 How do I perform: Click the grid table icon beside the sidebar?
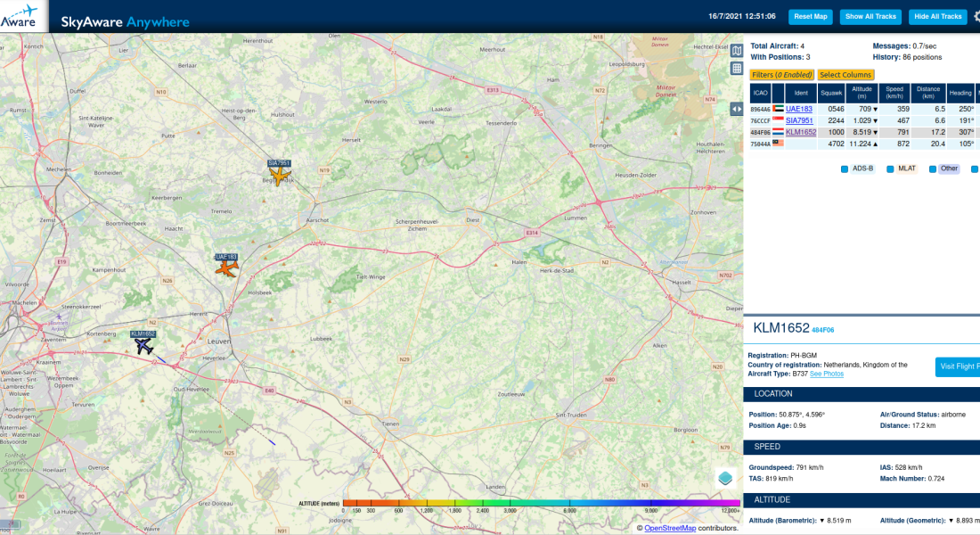point(737,69)
